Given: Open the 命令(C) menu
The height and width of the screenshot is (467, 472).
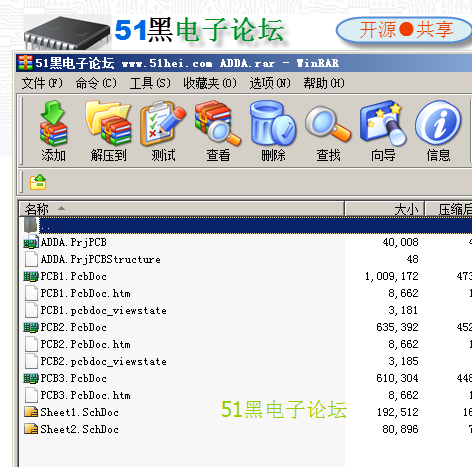Looking at the screenshot, I should click(96, 83).
